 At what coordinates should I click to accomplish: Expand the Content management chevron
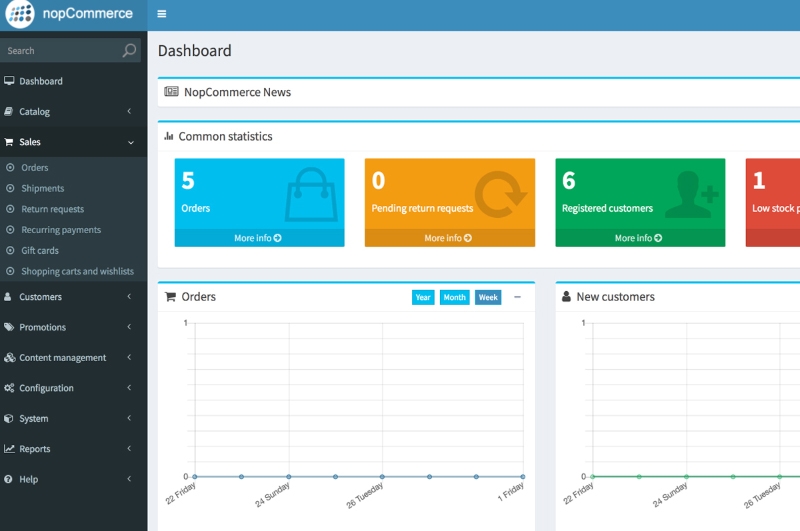[130, 358]
